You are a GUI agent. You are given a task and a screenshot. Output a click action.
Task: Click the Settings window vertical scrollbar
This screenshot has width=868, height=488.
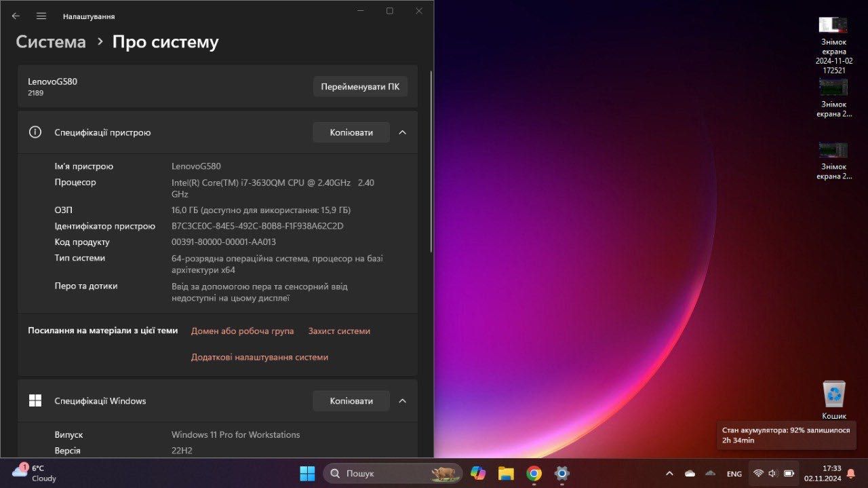tap(431, 160)
